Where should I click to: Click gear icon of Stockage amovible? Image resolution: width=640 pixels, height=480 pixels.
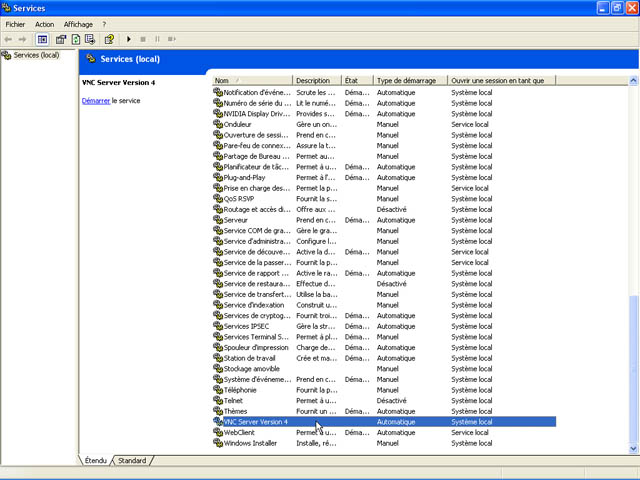tap(218, 369)
